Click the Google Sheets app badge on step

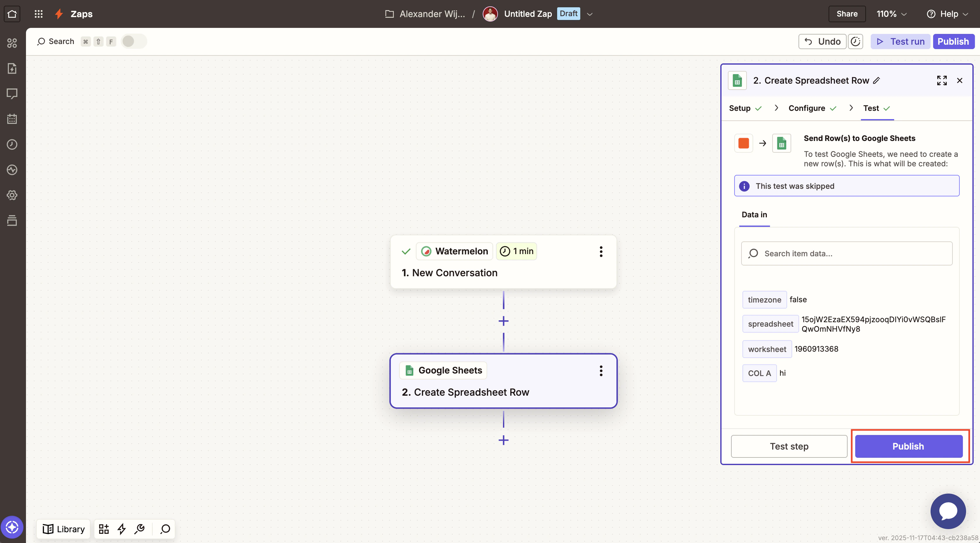[443, 371]
